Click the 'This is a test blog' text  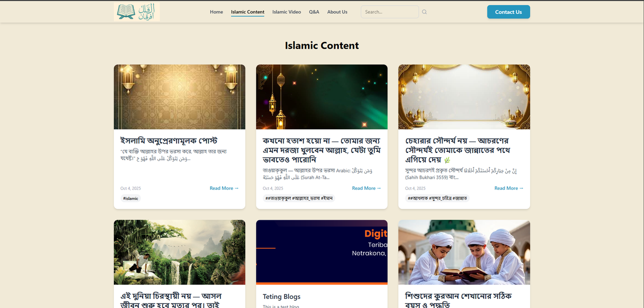281,306
